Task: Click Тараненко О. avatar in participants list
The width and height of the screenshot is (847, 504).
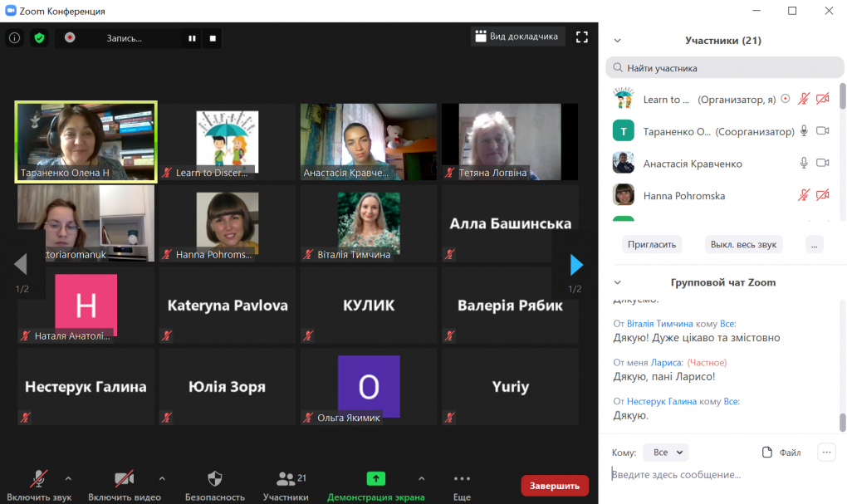Action: point(624,130)
